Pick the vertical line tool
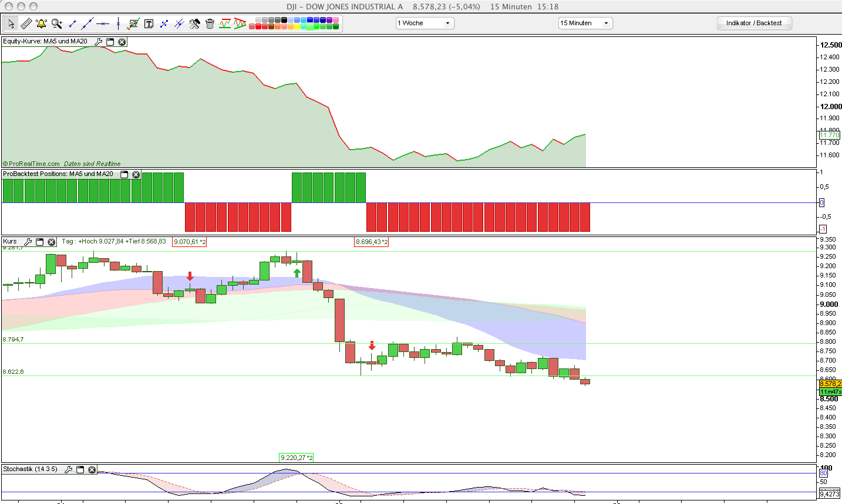 [118, 23]
